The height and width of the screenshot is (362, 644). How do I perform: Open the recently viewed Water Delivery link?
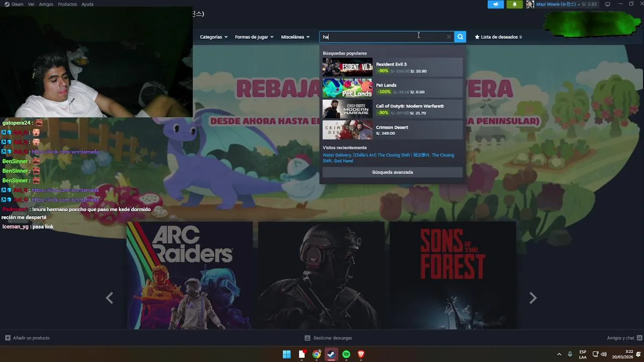337,155
